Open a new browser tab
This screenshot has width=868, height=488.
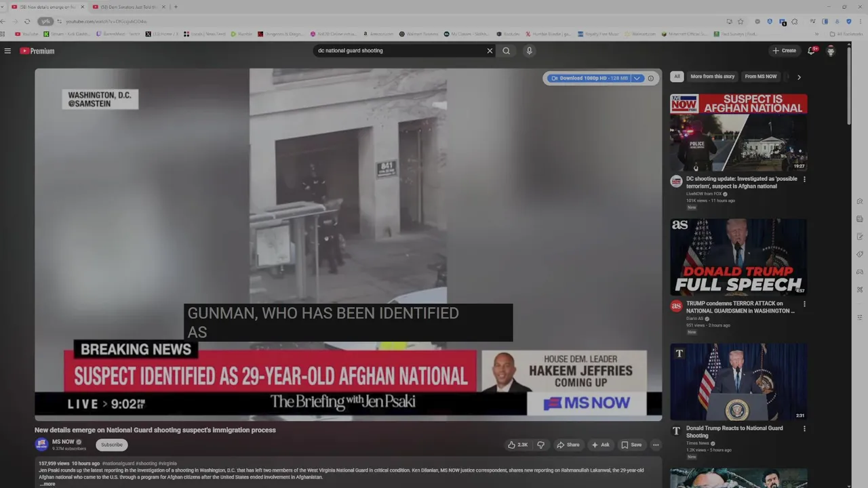(176, 7)
